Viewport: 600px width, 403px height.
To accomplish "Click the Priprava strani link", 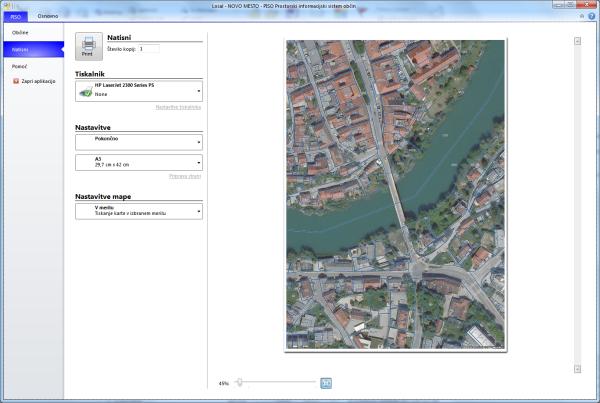I will [185, 176].
